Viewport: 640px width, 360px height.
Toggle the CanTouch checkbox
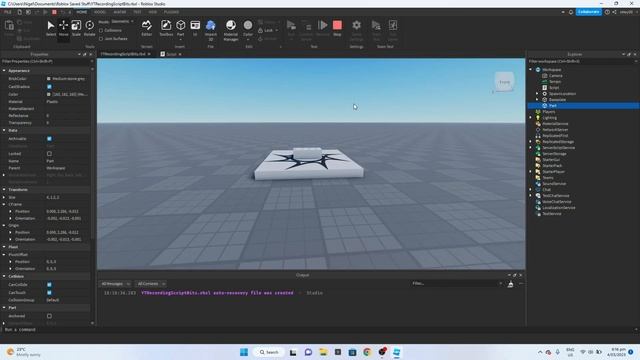49,293
